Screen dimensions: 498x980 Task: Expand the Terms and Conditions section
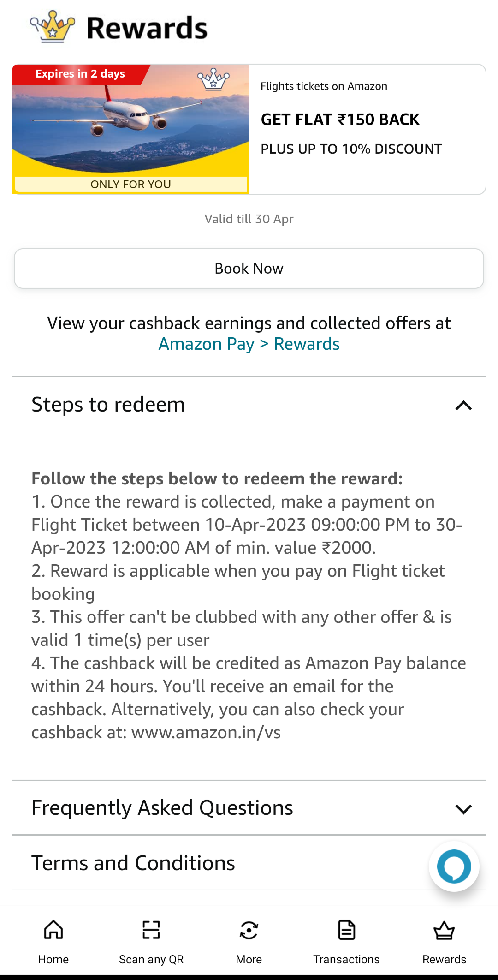click(x=133, y=863)
